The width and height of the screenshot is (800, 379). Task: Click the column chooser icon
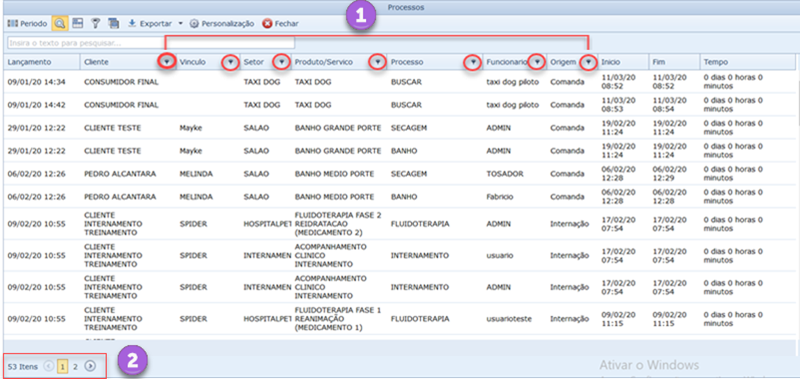tap(113, 23)
